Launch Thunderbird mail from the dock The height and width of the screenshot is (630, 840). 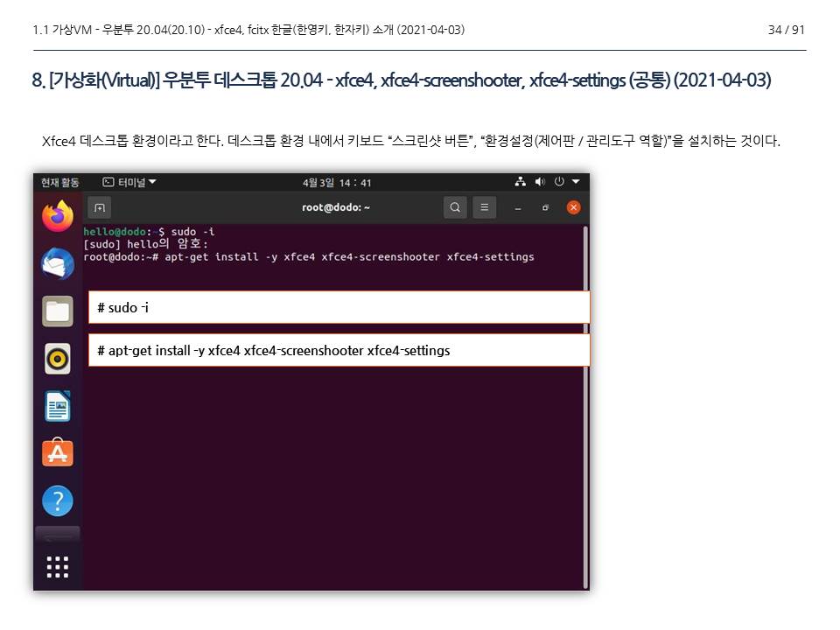(58, 263)
